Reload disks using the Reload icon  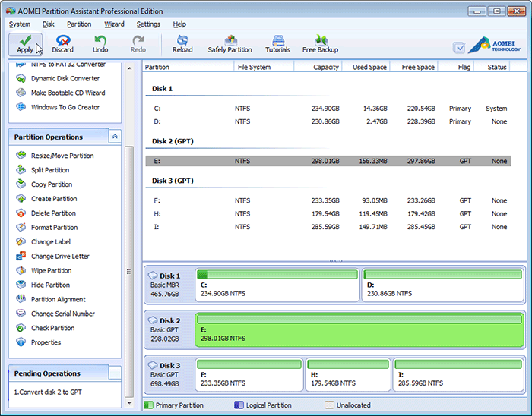pos(182,43)
